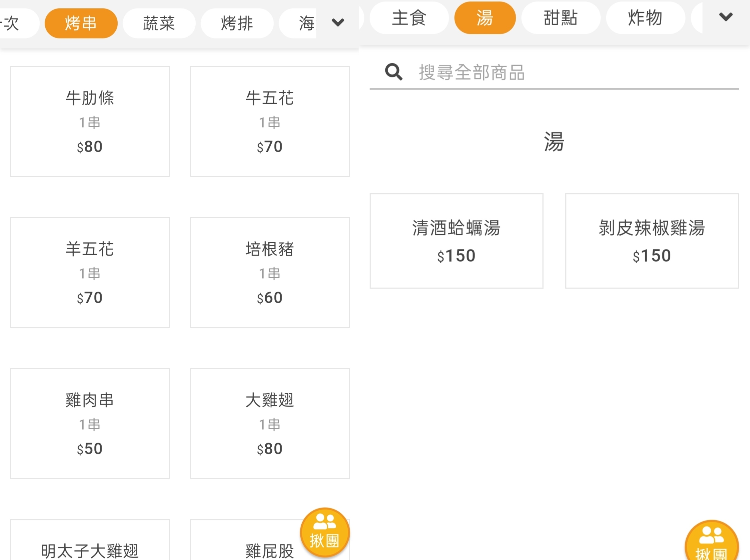Tap the 揪團 group-order button on right screen
Viewport: 750px width, 560px height.
[x=711, y=541]
